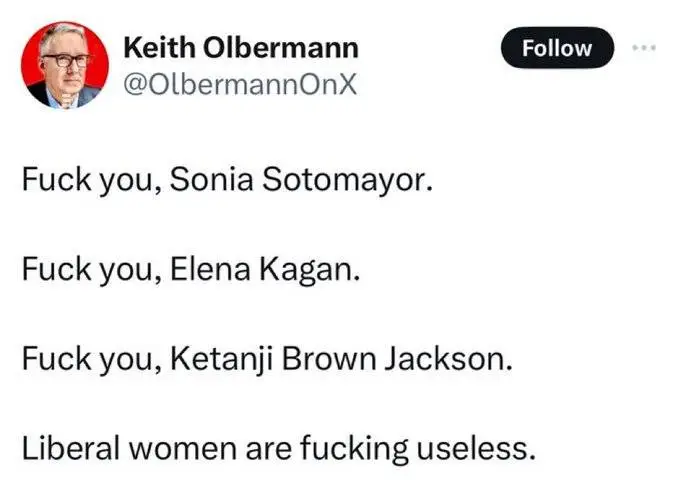Click the Keith Olbermann display name
680x499 pixels.
(x=239, y=49)
